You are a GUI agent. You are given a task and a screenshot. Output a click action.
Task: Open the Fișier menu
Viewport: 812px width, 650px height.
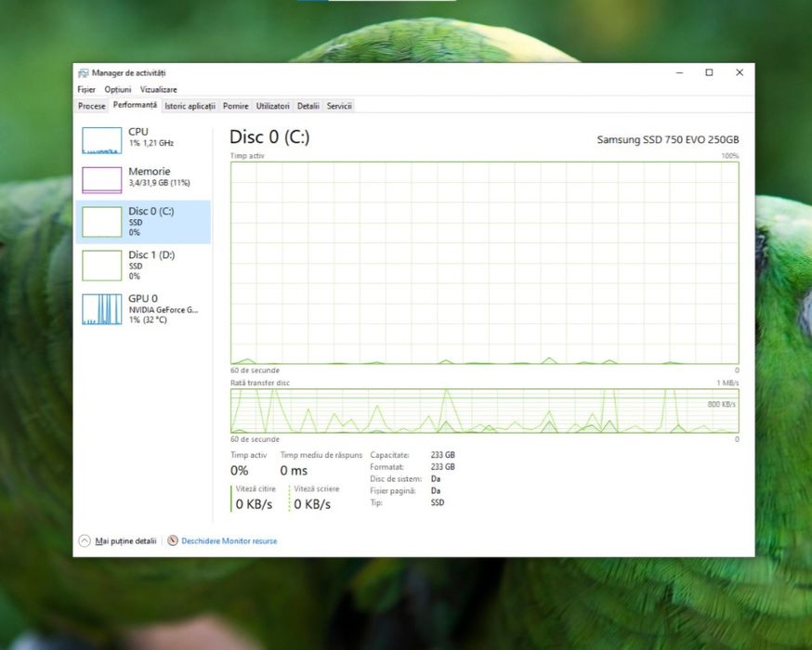click(x=86, y=89)
